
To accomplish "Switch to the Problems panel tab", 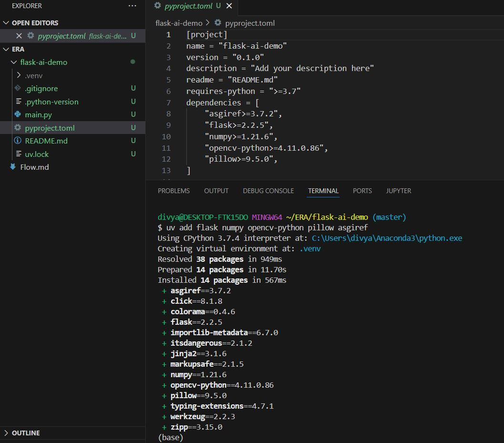I will [173, 191].
